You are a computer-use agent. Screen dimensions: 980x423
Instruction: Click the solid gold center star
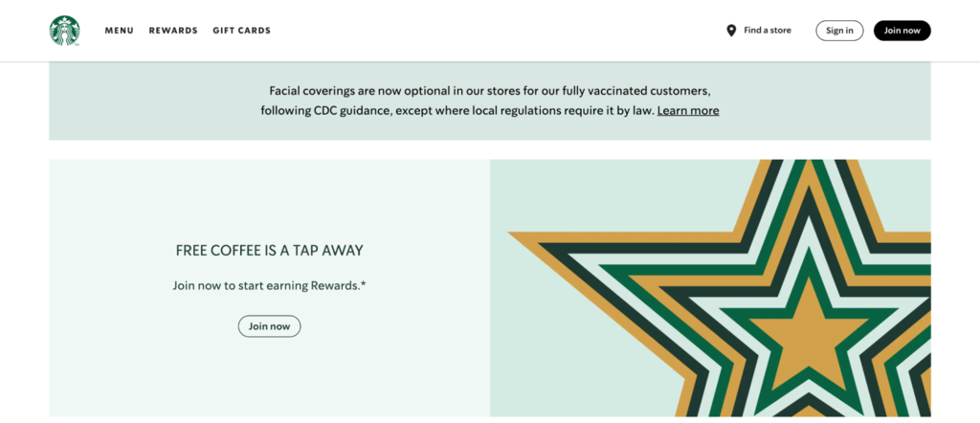810,338
